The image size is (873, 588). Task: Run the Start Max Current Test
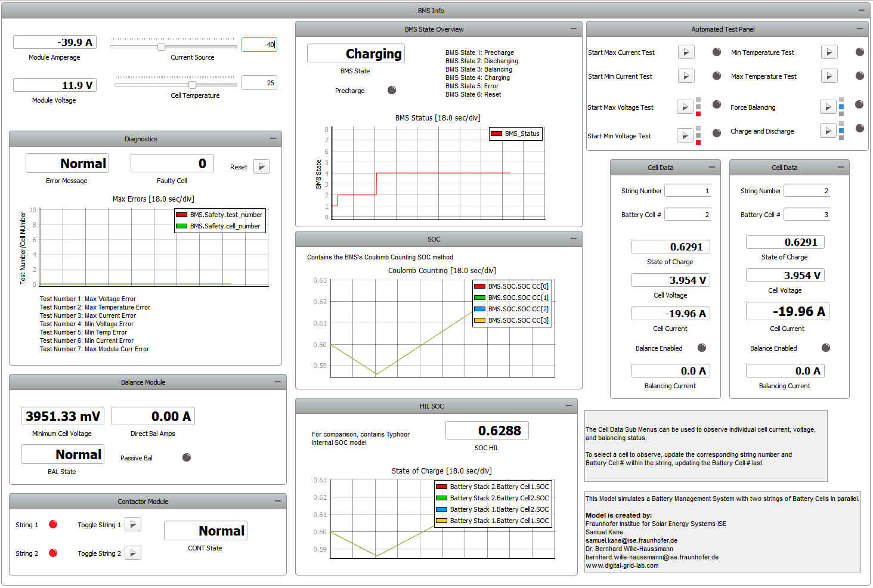[x=686, y=52]
